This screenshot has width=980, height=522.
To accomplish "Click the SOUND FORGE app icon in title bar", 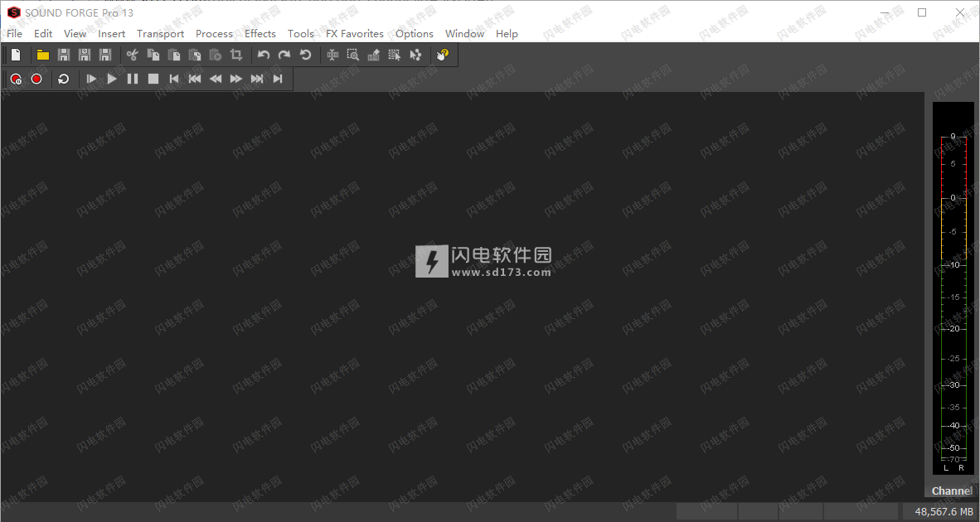I will tap(13, 12).
